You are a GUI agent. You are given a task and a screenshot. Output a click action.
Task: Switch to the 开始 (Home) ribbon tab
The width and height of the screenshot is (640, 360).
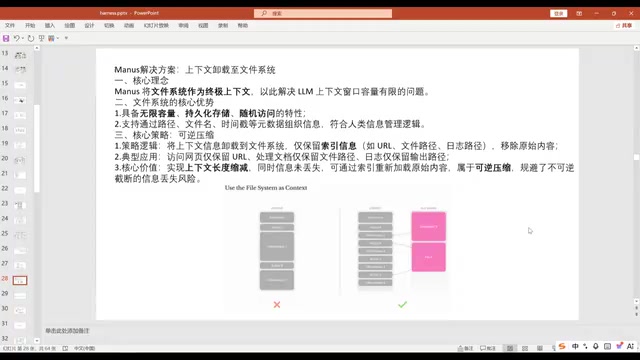pyautogui.click(x=30, y=25)
